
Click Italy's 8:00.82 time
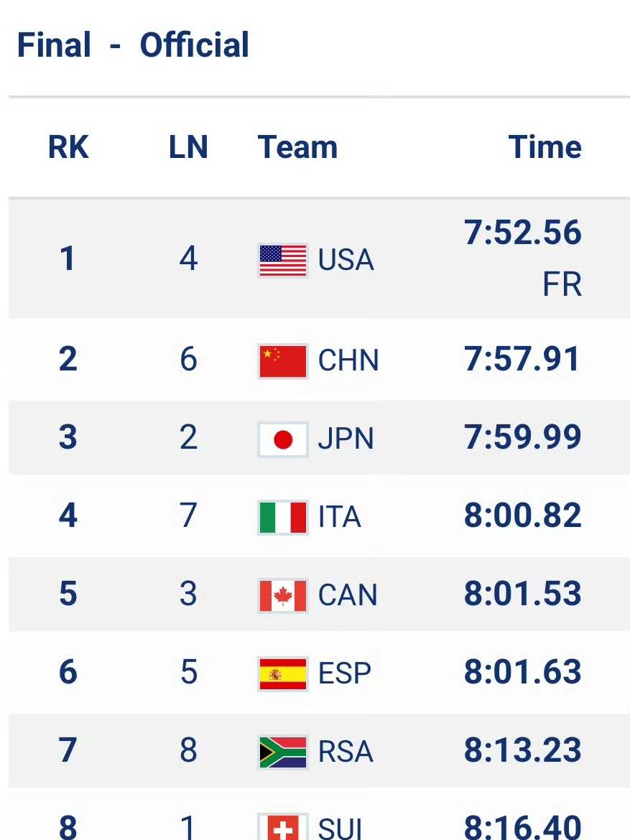click(x=523, y=515)
